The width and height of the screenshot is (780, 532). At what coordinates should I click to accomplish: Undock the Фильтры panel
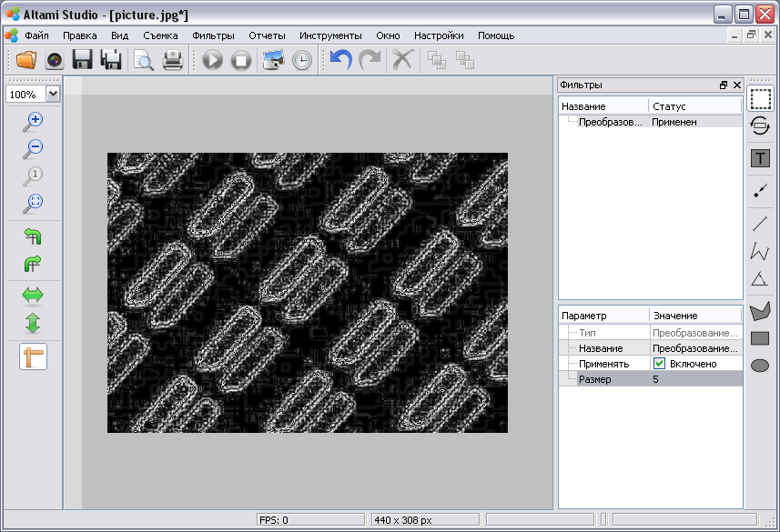click(724, 85)
